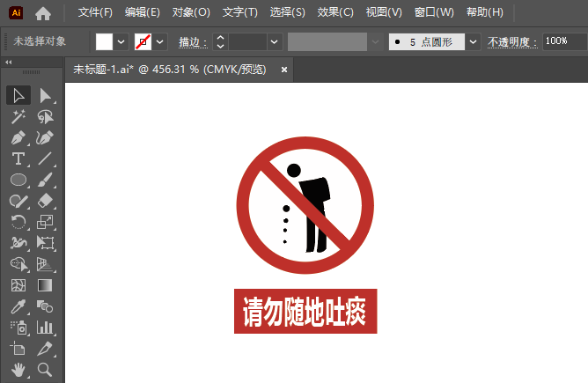
Task: Select the Column Graph tool
Action: [x=46, y=328]
